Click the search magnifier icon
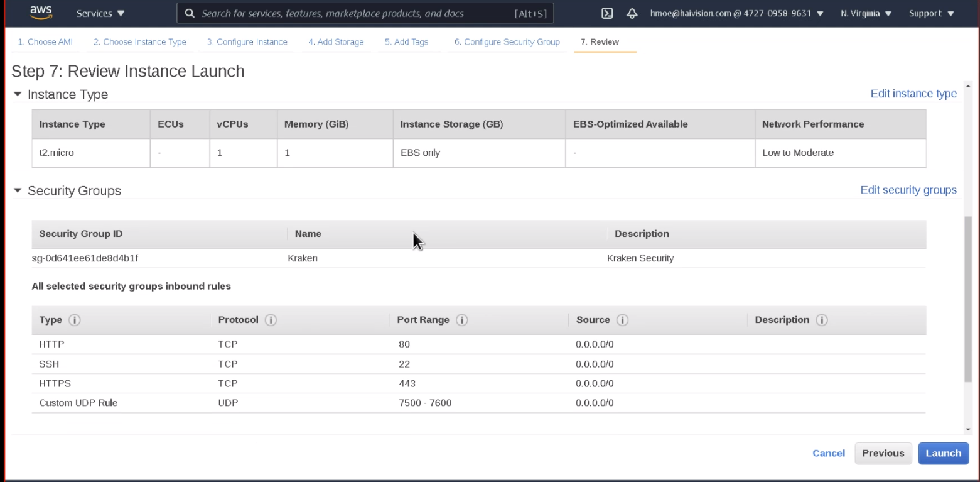Screen dimensions: 980x482 point(190,13)
